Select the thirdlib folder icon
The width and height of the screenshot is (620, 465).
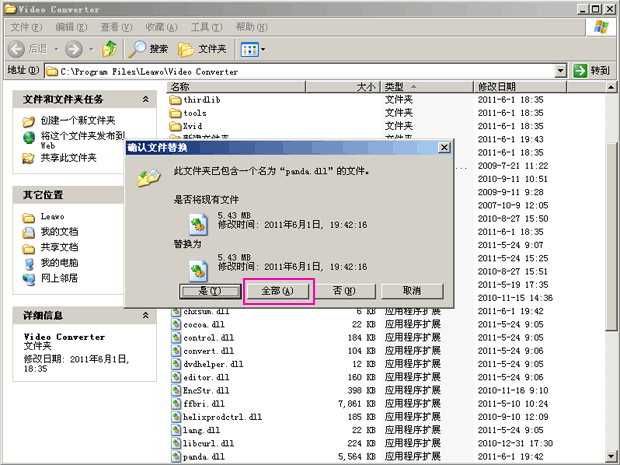[x=175, y=100]
